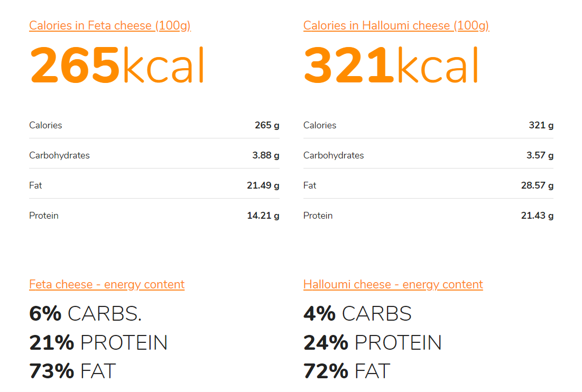This screenshot has width=582, height=392.
Task: Click the feta 21.49 g fat value
Action: click(x=263, y=185)
